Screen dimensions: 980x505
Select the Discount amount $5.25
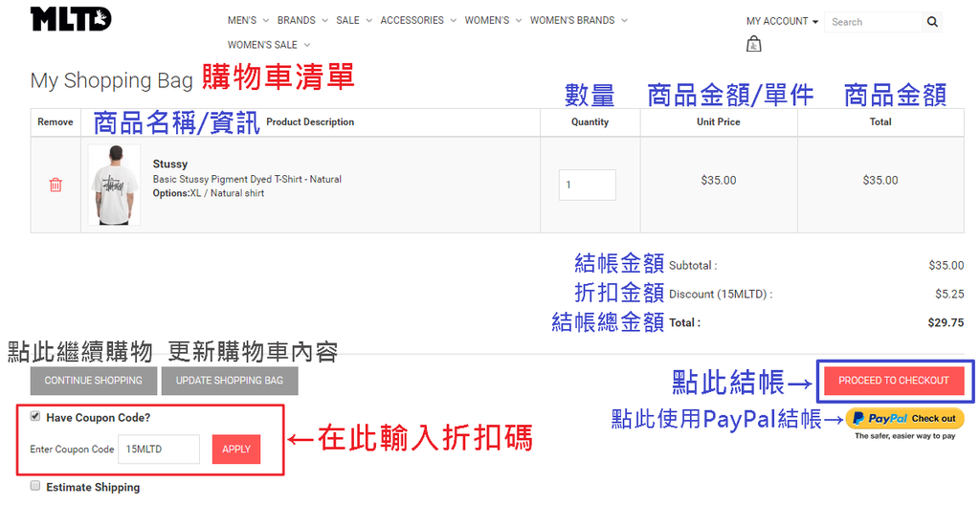point(949,294)
